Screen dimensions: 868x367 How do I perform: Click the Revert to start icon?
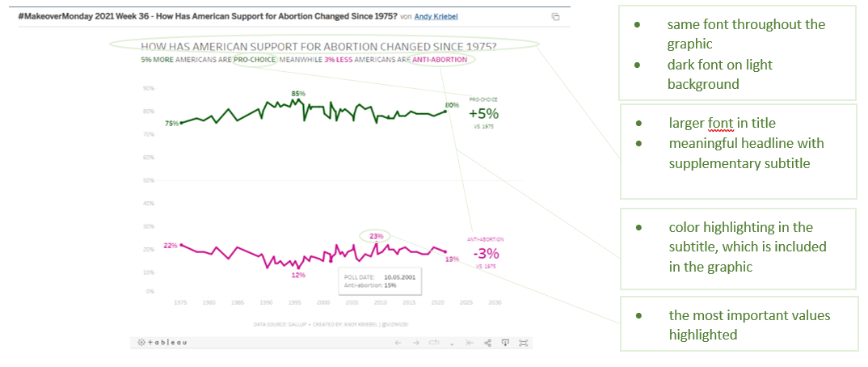click(470, 343)
